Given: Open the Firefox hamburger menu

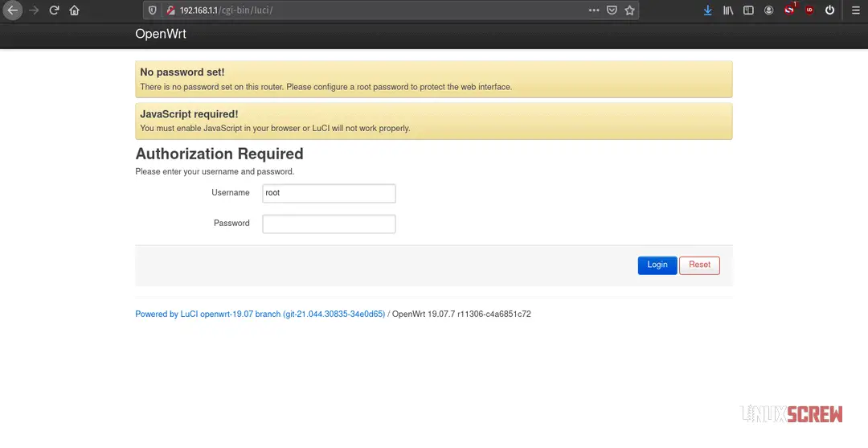Looking at the screenshot, I should tap(855, 10).
